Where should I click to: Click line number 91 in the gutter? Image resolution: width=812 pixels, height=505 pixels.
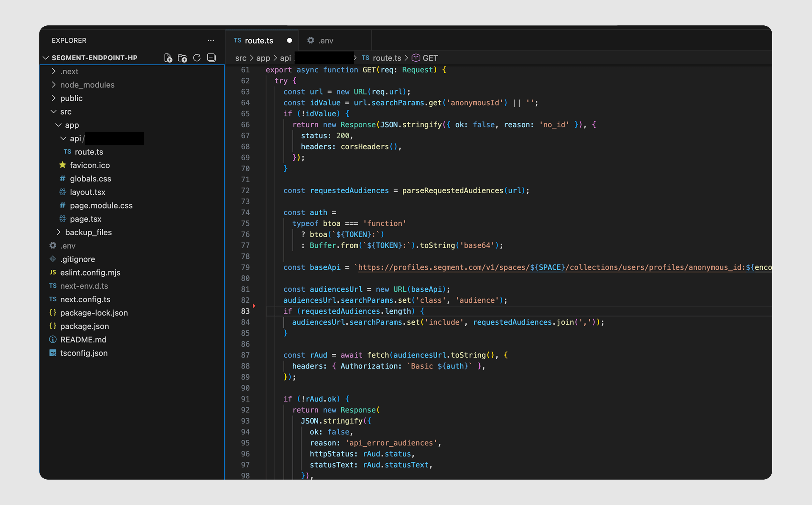tap(245, 399)
